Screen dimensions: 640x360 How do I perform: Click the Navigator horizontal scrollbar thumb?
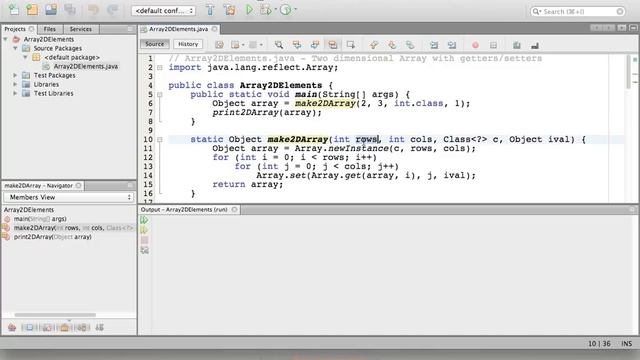click(x=55, y=315)
